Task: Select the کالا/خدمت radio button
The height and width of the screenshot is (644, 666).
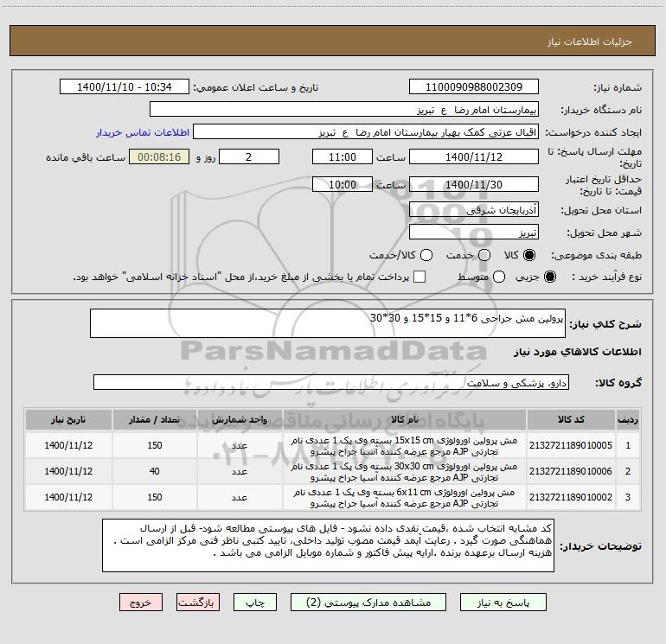Action: coord(426,255)
